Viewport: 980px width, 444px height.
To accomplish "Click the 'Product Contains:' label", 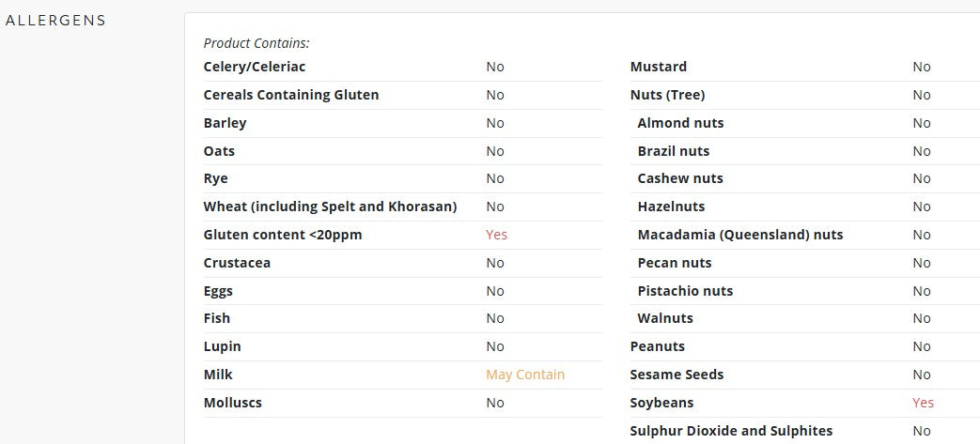I will [x=257, y=43].
